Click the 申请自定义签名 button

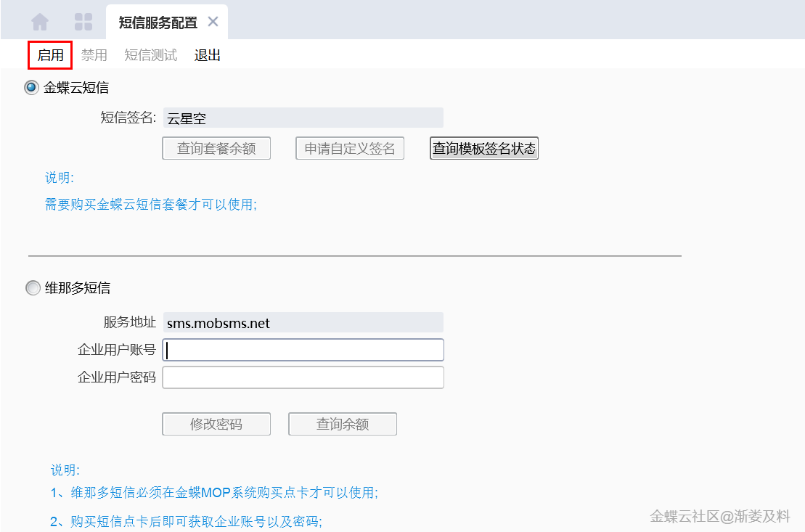[x=350, y=148]
